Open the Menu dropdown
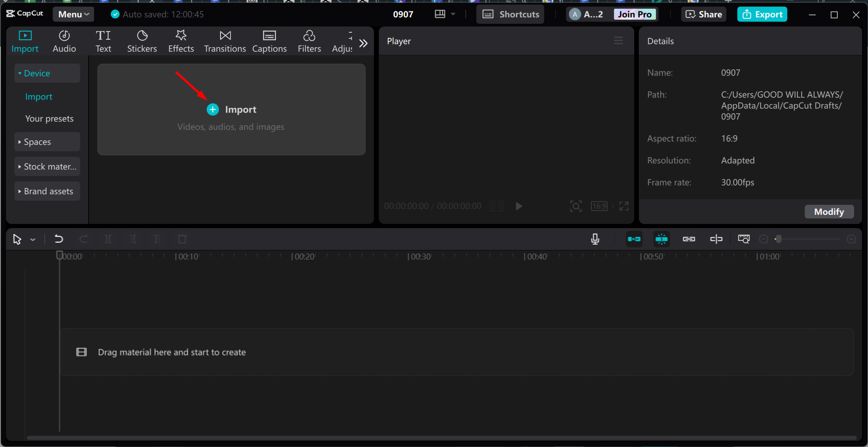This screenshot has width=868, height=447. point(73,14)
